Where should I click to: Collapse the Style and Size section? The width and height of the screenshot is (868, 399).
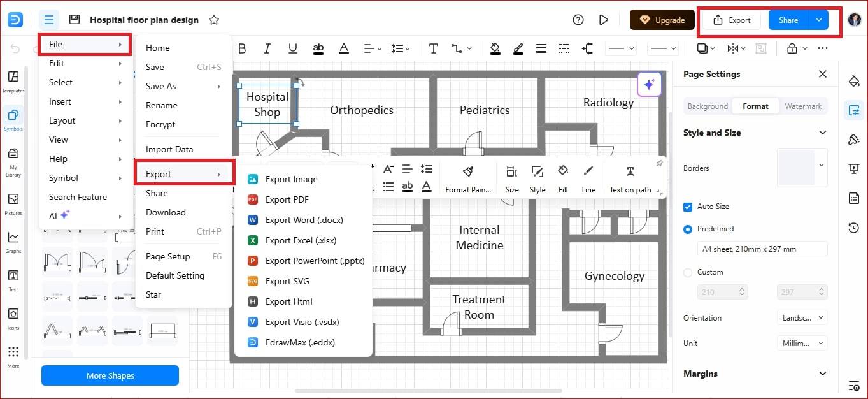click(822, 133)
